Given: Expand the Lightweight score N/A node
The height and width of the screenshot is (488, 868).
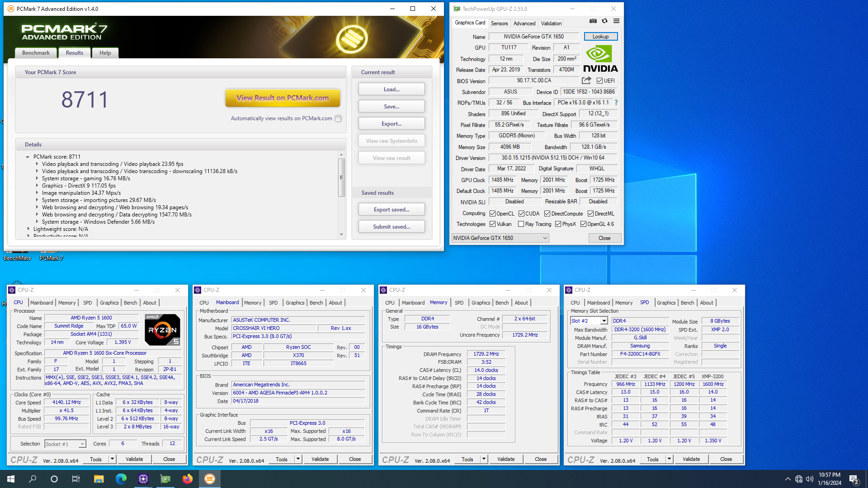Looking at the screenshot, I should 28,229.
